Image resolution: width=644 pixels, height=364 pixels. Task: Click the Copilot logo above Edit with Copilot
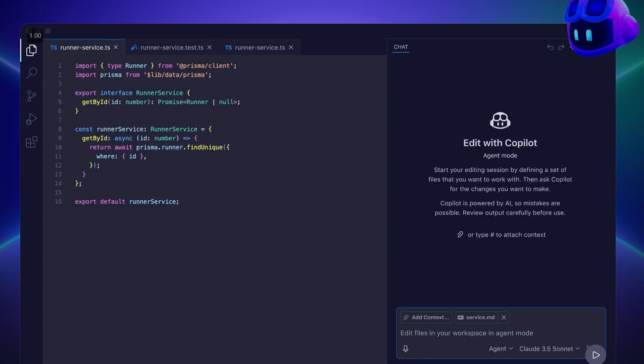click(500, 121)
